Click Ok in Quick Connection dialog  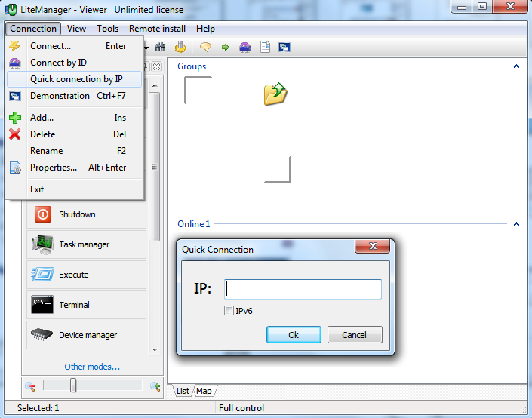(x=294, y=335)
